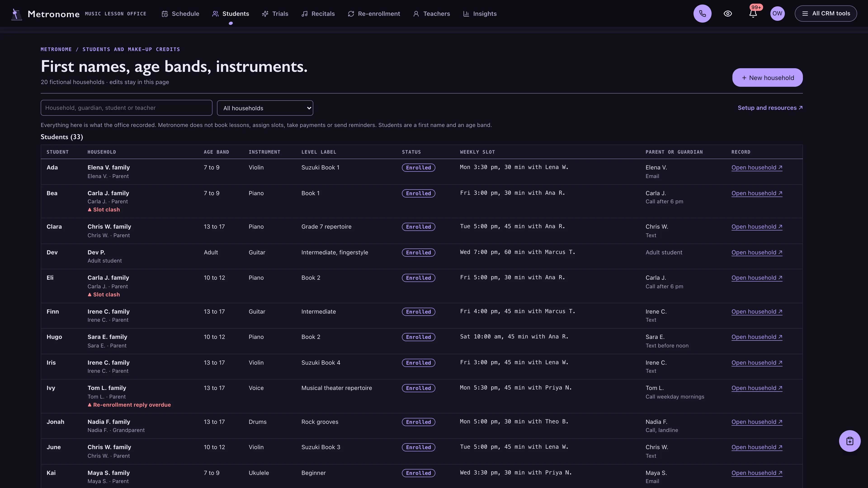Switch to the Re-enrollment tab
The height and width of the screenshot is (488, 868).
(374, 14)
